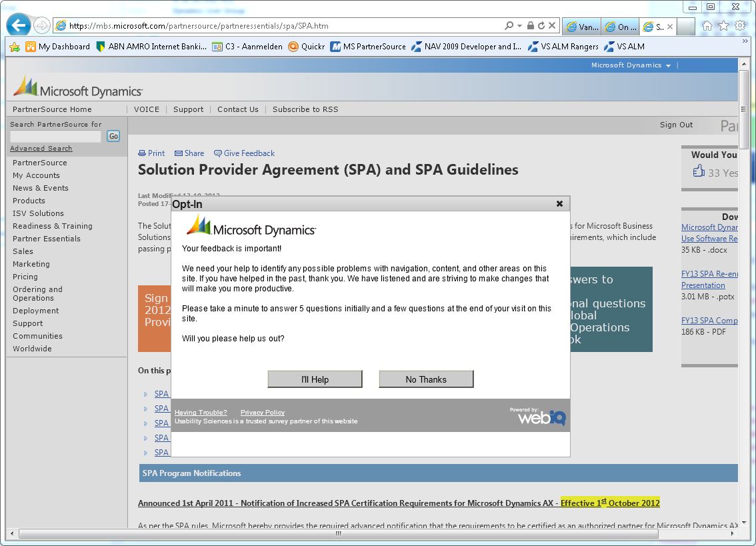Viewport: 756px width, 546px height.
Task: Open the Privacy Policy link in dialog
Action: 262,413
